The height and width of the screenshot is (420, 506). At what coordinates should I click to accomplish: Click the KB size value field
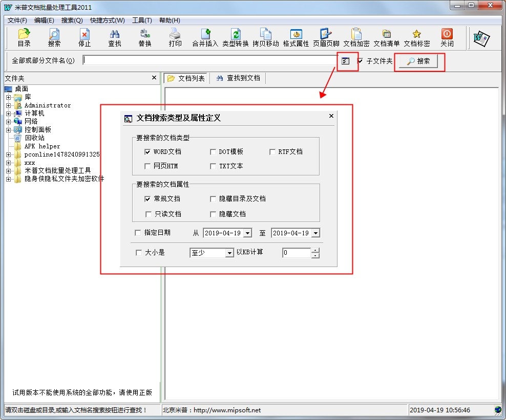(x=297, y=253)
